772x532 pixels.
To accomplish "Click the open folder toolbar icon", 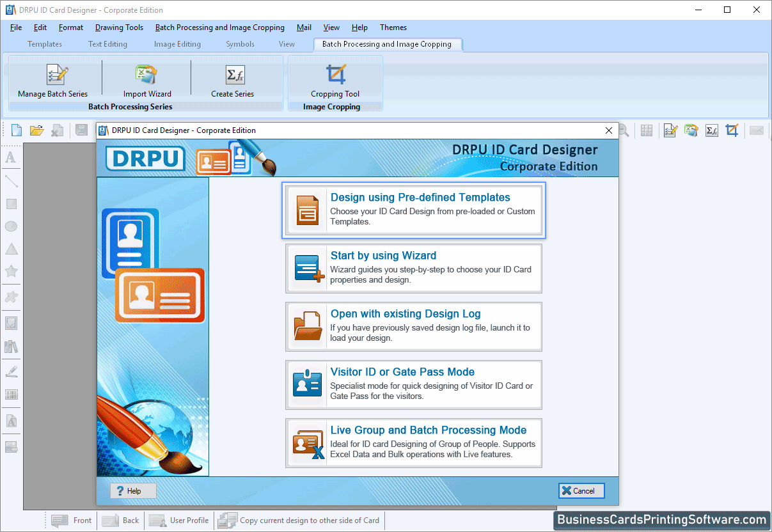I will 37,130.
